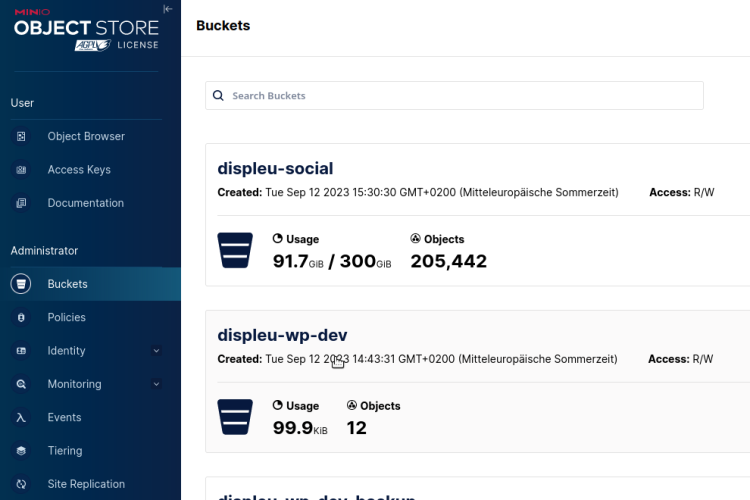This screenshot has height=500, width=750.
Task: Click the displeu-wp-dev bucket icon
Action: [x=236, y=417]
